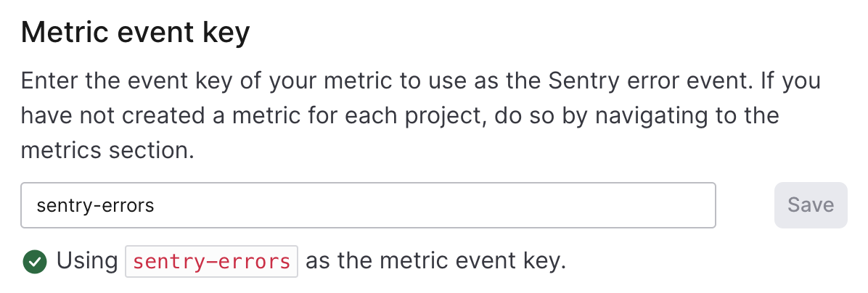Click the word "key" in the heading
This screenshot has width=868, height=293.
point(225,33)
